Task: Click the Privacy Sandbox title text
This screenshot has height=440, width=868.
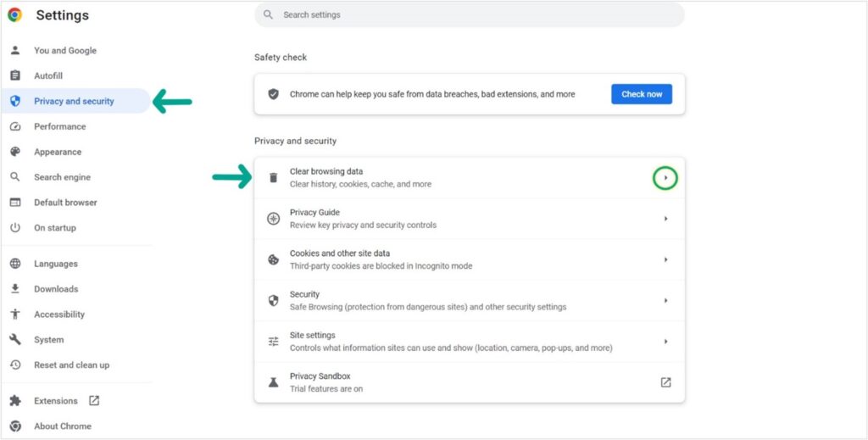Action: (x=320, y=376)
